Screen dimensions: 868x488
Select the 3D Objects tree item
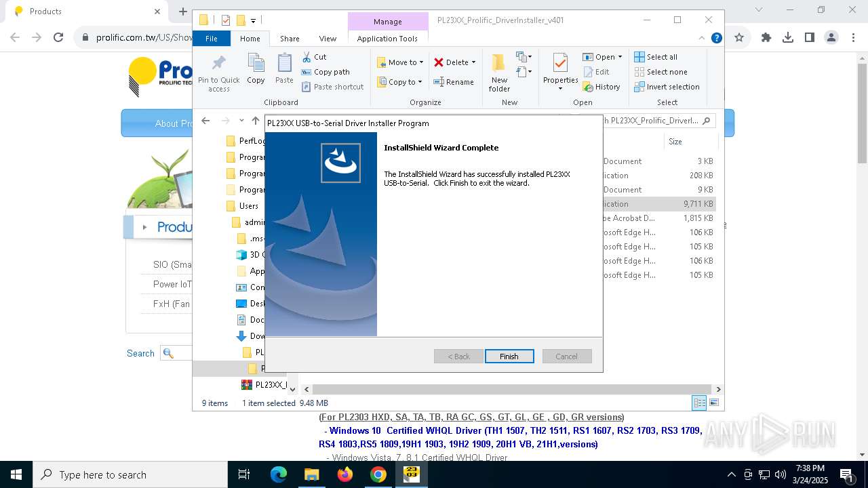coord(250,255)
